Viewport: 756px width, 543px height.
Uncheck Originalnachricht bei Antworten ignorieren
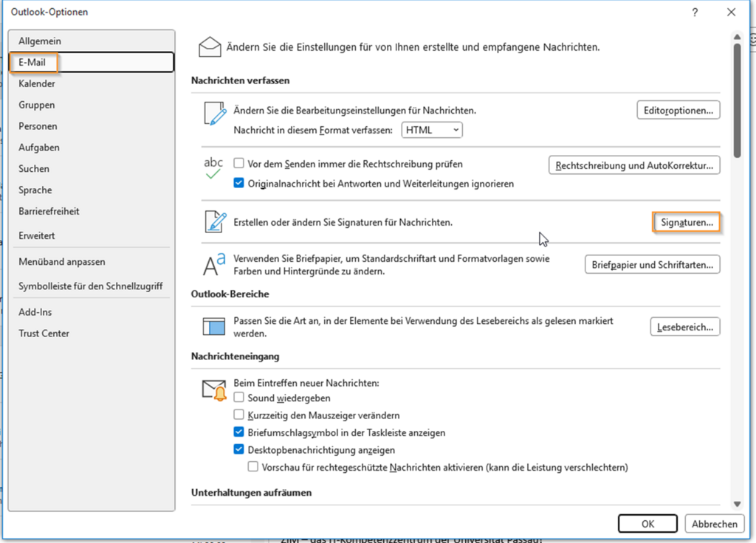pos(238,183)
